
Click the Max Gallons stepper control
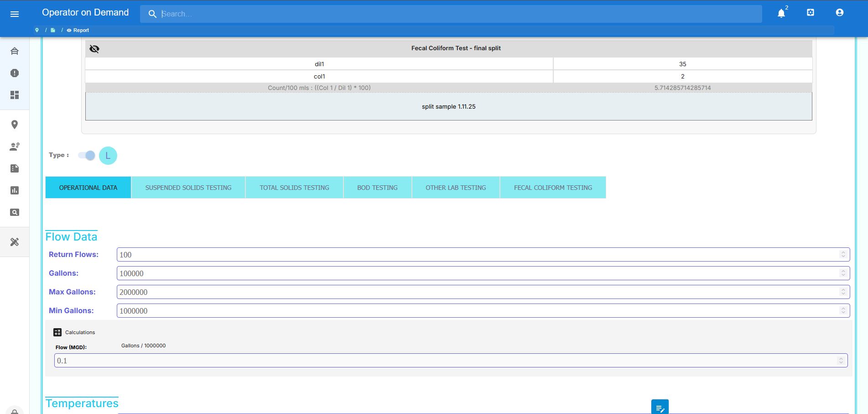click(843, 292)
